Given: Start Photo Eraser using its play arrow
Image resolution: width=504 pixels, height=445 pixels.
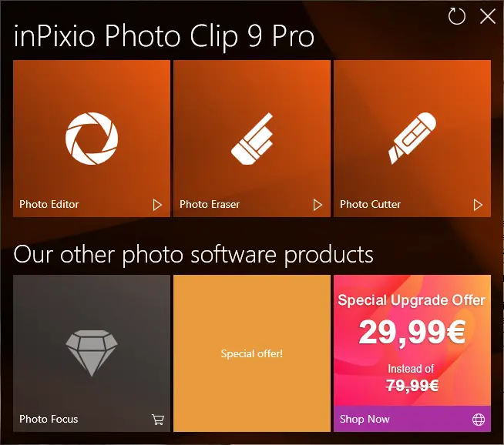Looking at the screenshot, I should pos(318,205).
